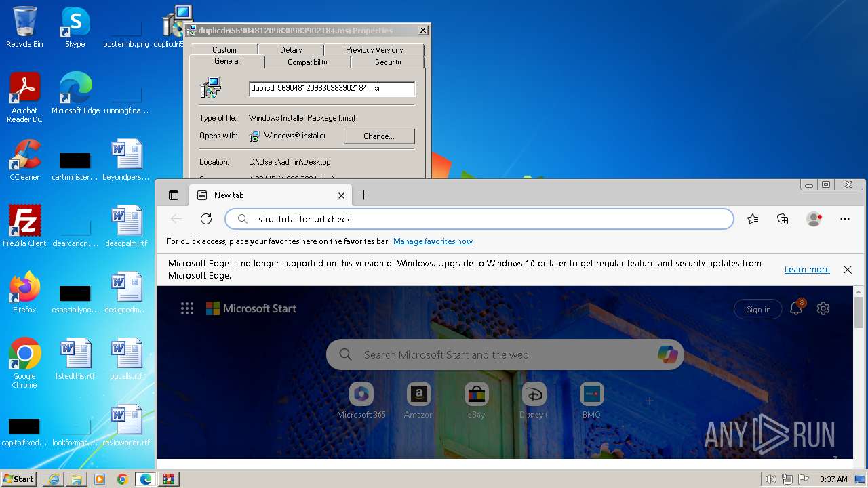Open FileZilla Client shortcut
868x488 pixels.
tap(24, 226)
